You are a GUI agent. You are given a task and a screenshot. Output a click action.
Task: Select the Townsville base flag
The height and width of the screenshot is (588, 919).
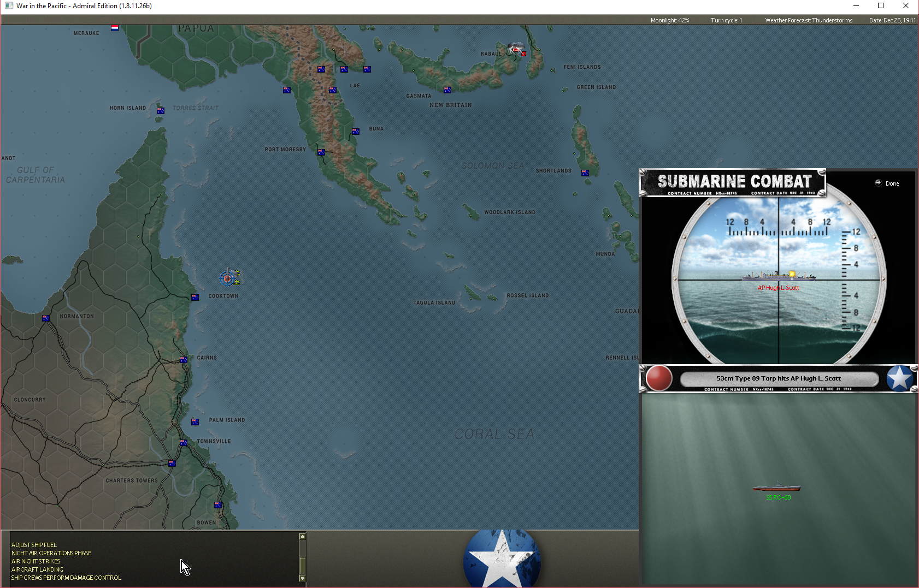184,443
